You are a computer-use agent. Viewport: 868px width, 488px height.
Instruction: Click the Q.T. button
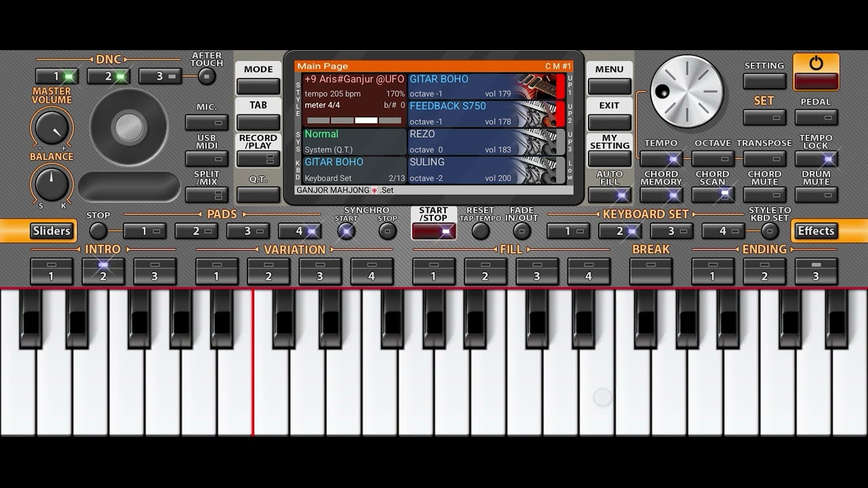[258, 195]
